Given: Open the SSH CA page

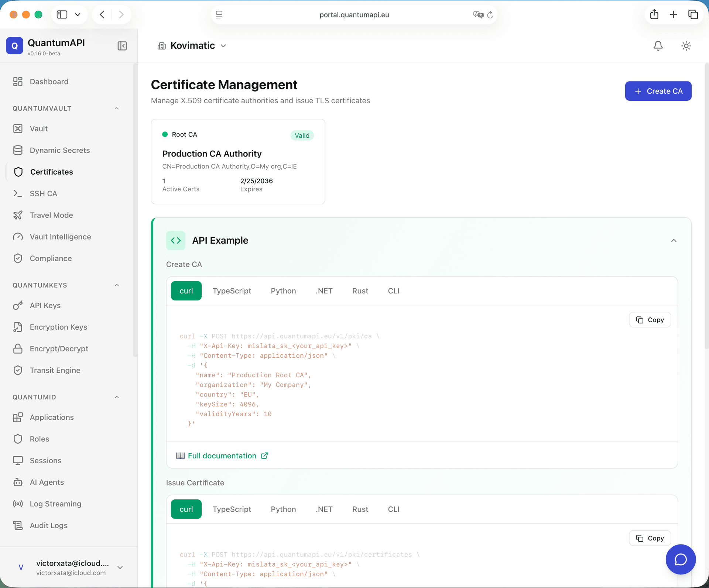Looking at the screenshot, I should (43, 193).
